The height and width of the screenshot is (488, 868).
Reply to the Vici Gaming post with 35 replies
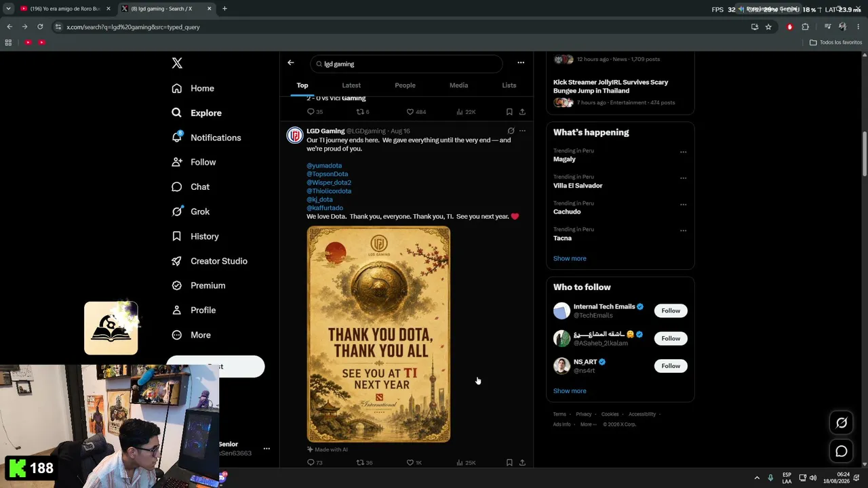click(315, 112)
